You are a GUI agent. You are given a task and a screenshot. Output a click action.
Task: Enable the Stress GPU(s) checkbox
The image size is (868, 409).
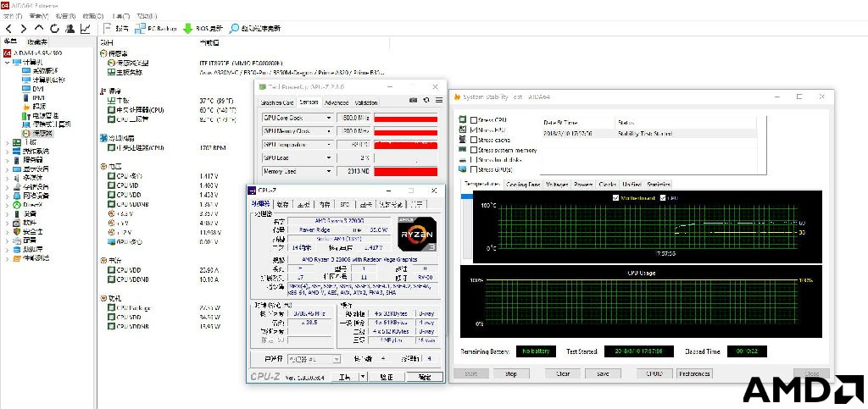click(474, 169)
